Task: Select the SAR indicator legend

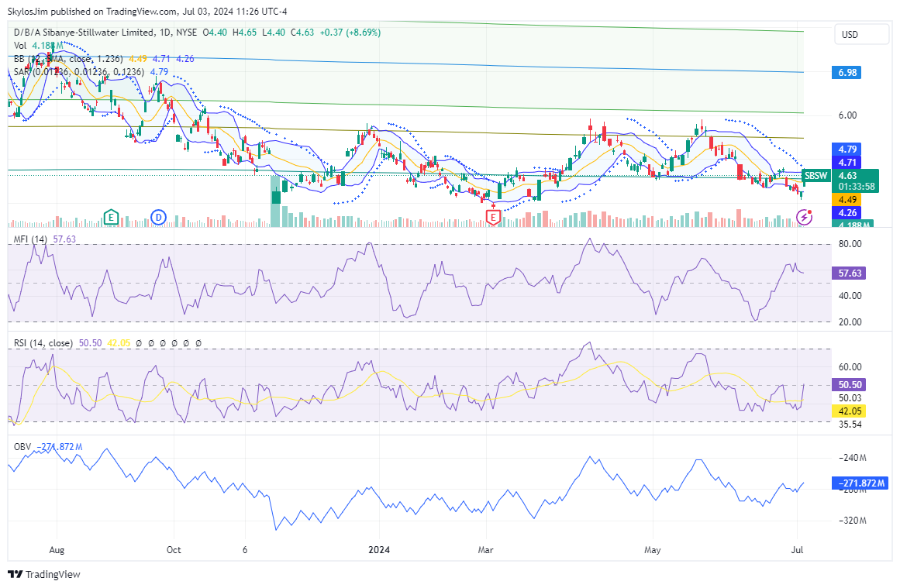Action: point(22,71)
